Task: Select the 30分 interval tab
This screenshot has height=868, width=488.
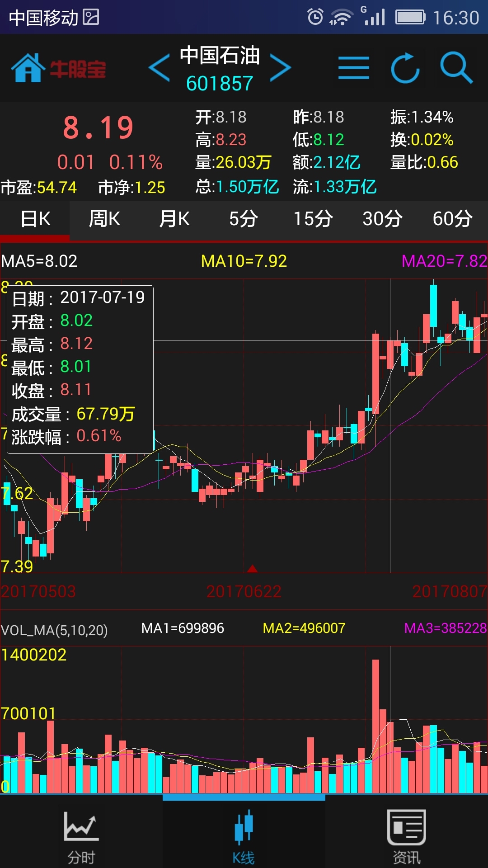Action: coord(383,219)
